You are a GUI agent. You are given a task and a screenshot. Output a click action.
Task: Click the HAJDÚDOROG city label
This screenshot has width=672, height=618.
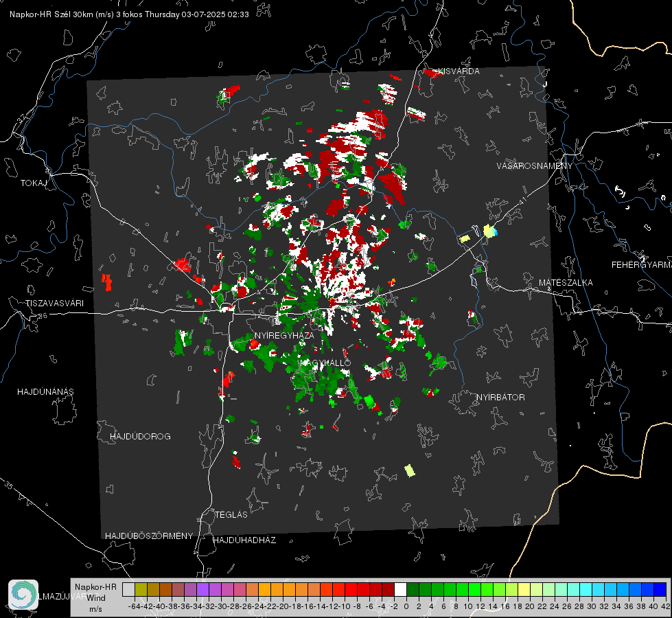pos(140,437)
